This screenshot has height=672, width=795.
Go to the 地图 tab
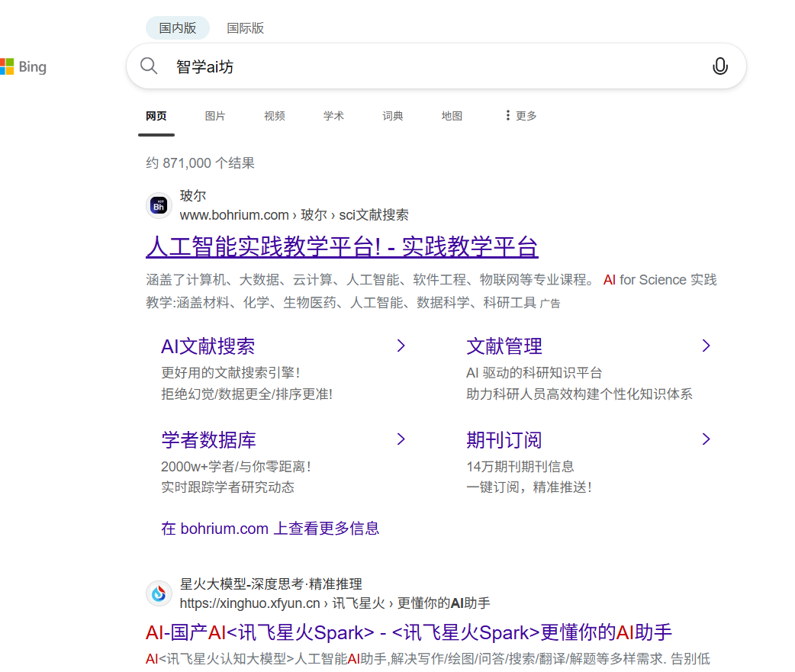tap(452, 116)
